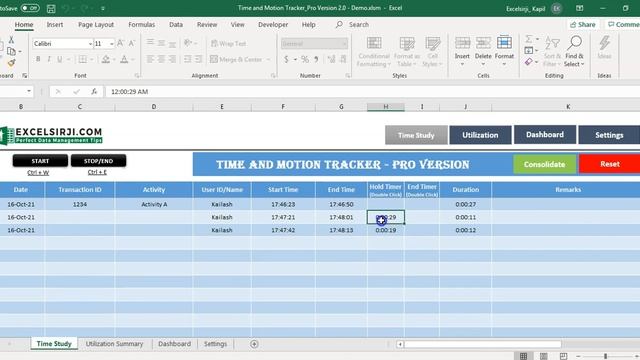This screenshot has width=640, height=360.
Task: Toggle Align Left
Action: (150, 60)
